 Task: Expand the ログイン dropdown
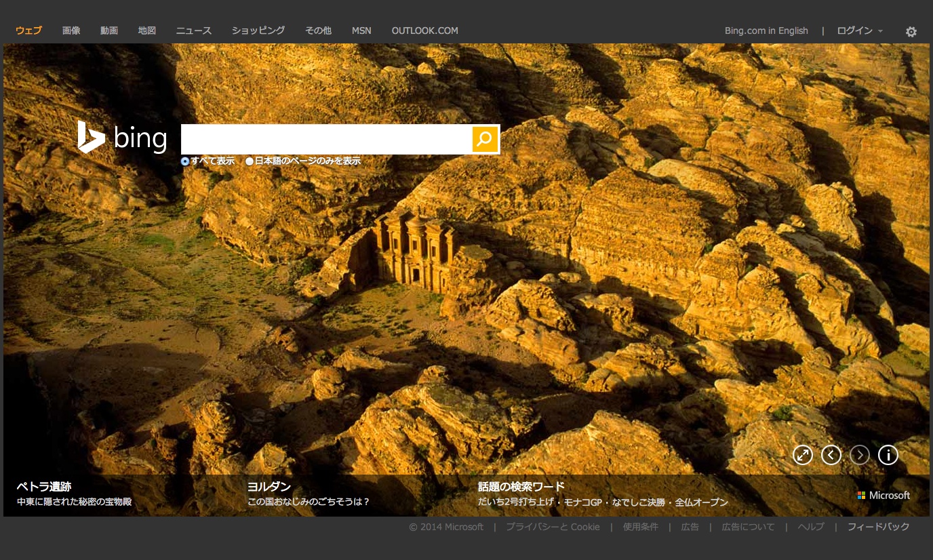(859, 31)
